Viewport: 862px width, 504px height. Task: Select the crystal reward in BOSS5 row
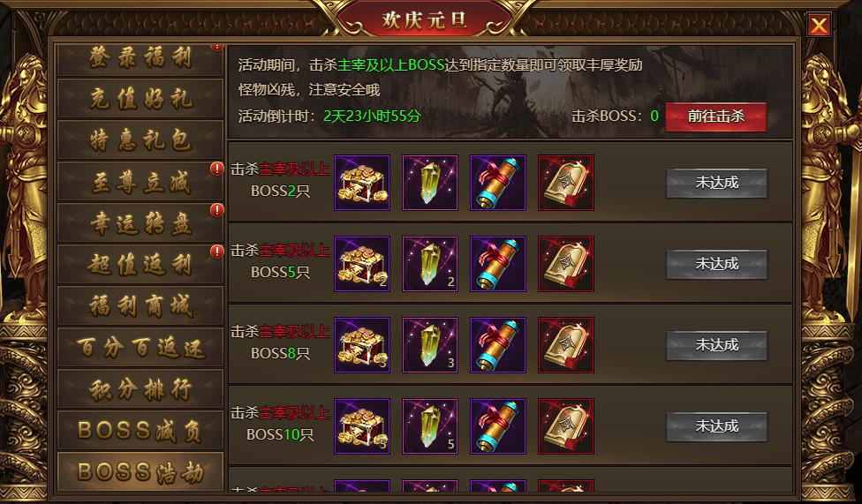tap(430, 264)
